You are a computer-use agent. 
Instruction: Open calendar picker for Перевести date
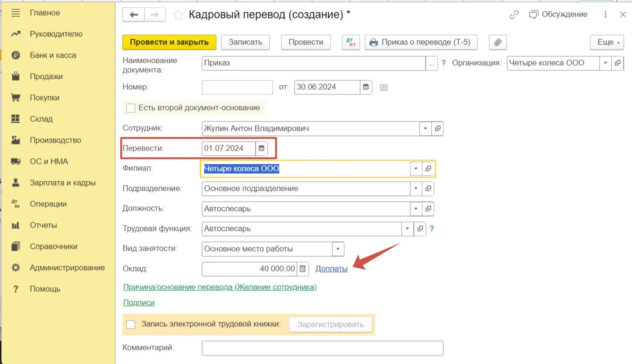coord(262,148)
